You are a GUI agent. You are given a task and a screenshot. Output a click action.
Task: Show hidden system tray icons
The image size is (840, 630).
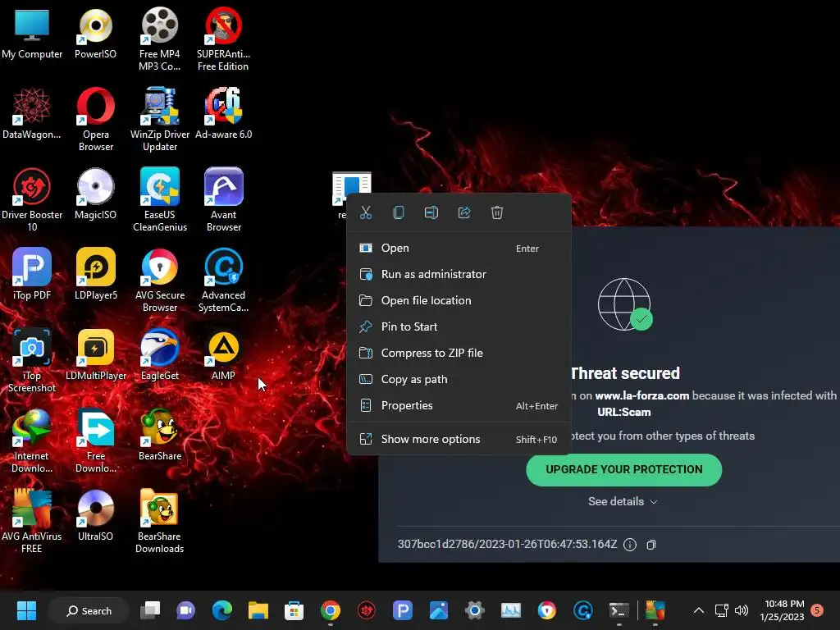(x=699, y=610)
